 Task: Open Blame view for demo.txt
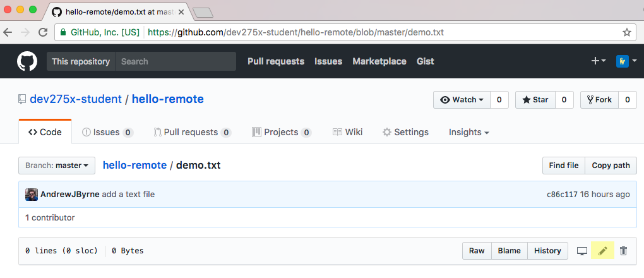pos(510,251)
